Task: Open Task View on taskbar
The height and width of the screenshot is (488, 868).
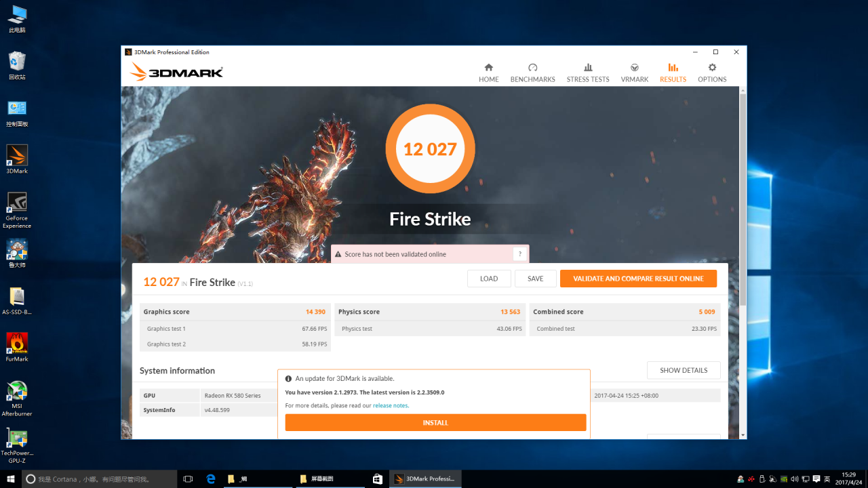Action: 189,479
